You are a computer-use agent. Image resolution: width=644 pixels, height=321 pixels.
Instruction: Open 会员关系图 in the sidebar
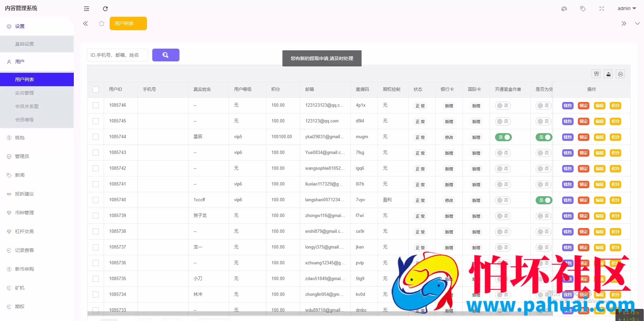click(x=37, y=106)
